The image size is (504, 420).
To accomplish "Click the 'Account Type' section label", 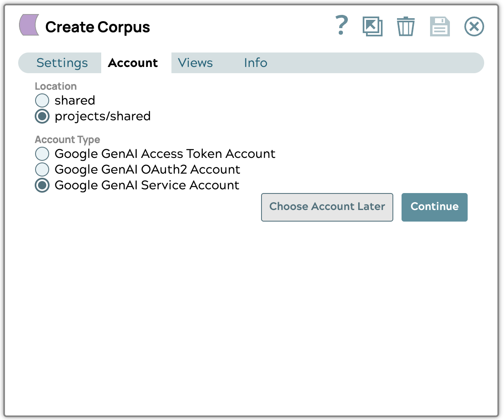I will pos(67,140).
